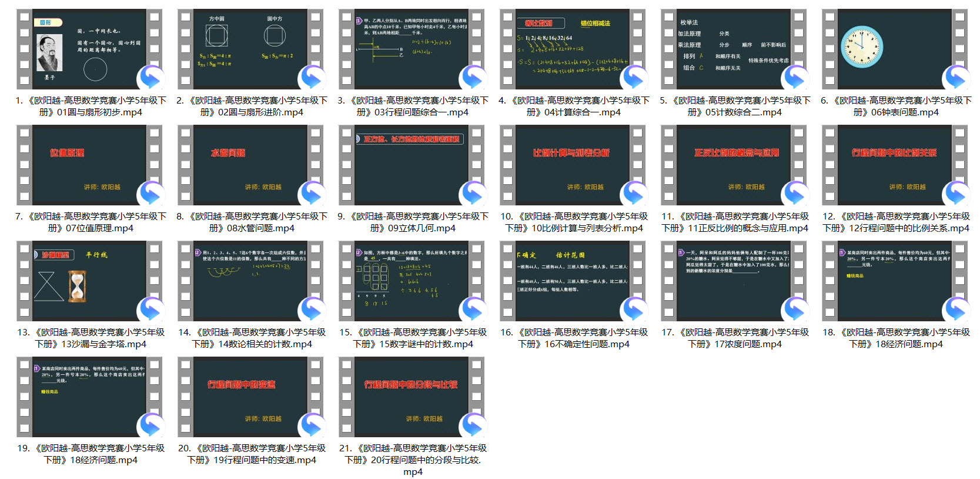The width and height of the screenshot is (980, 479).
Task: Select file name 05计数综合二.mp4
Action: coord(735,107)
